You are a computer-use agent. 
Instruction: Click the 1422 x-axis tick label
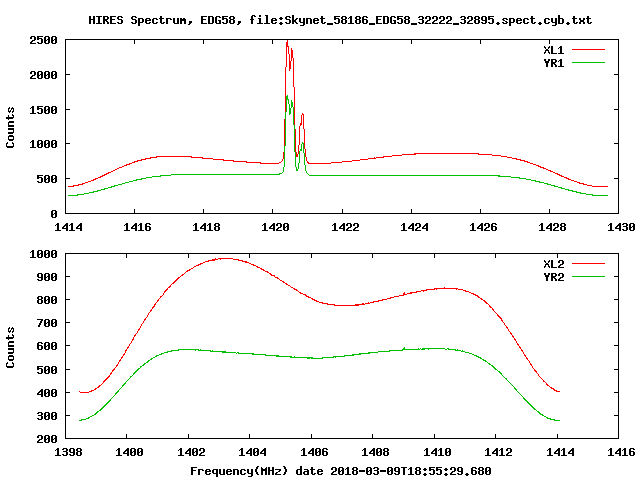tap(345, 227)
